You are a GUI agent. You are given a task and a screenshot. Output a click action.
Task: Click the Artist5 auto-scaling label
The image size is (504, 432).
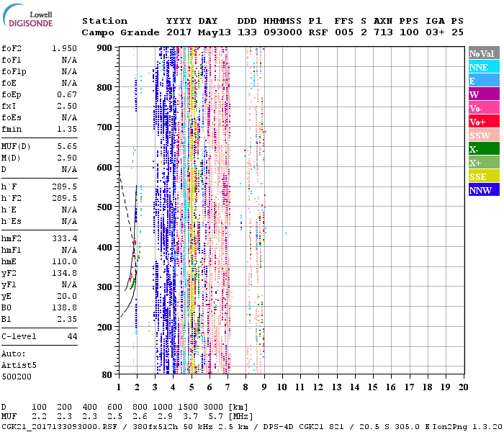coord(19,366)
